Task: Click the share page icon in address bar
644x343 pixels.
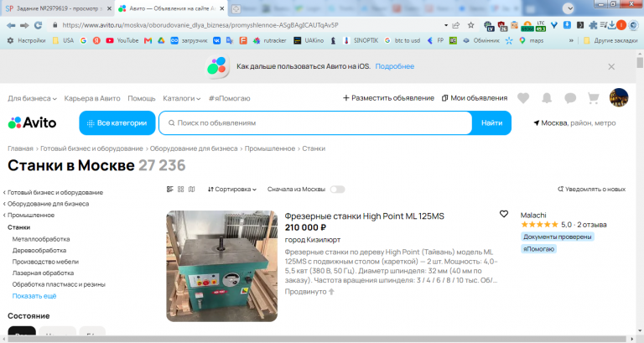Action: coord(456,25)
